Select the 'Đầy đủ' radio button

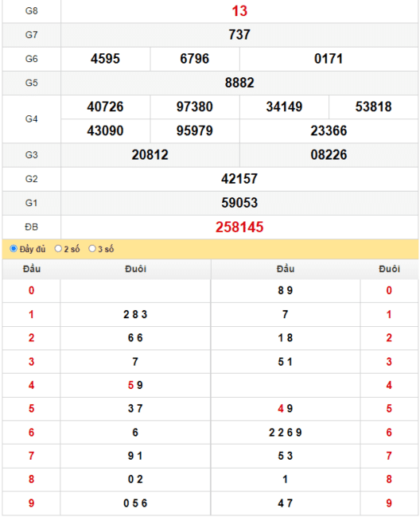point(14,249)
